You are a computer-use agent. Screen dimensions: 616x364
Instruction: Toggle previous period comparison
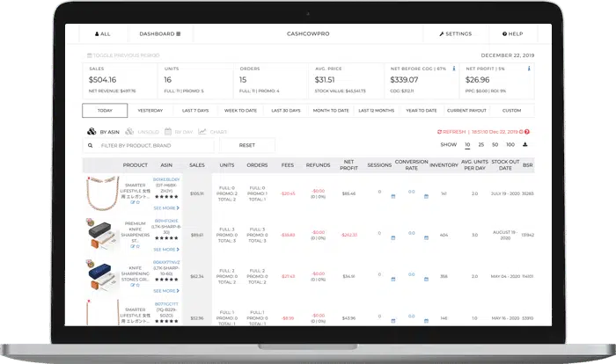123,55
